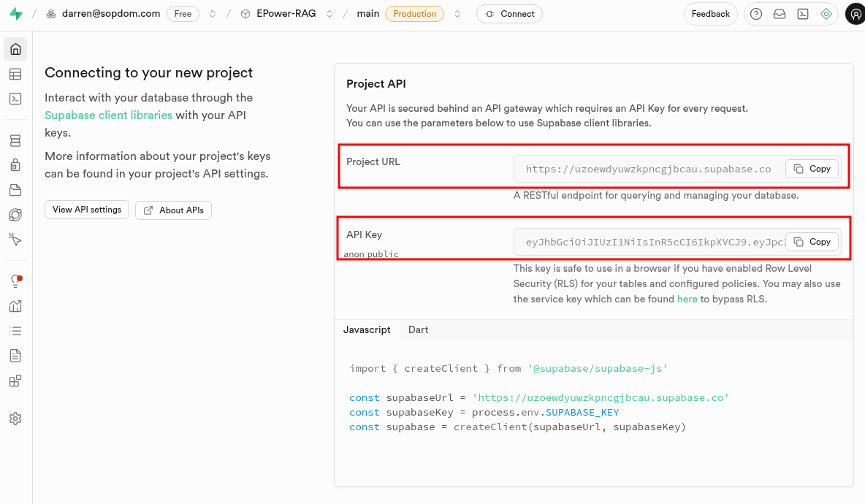Open the Table Editor in sidebar

15,74
